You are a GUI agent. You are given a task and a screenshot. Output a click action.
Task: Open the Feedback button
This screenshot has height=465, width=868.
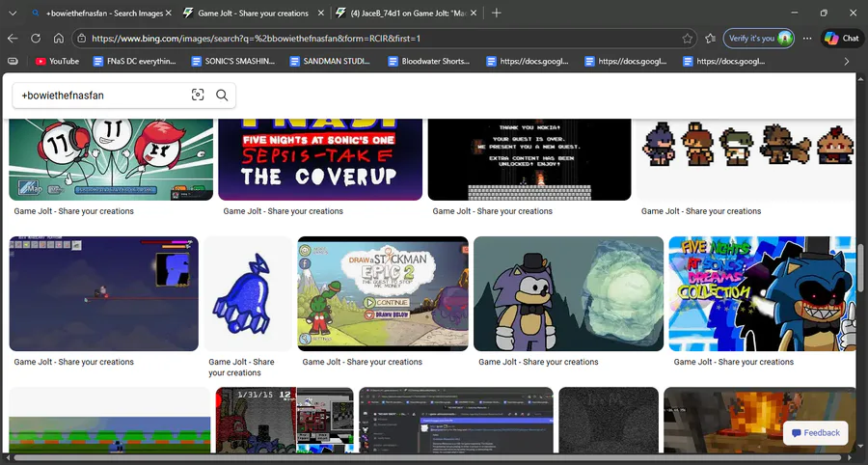point(815,433)
